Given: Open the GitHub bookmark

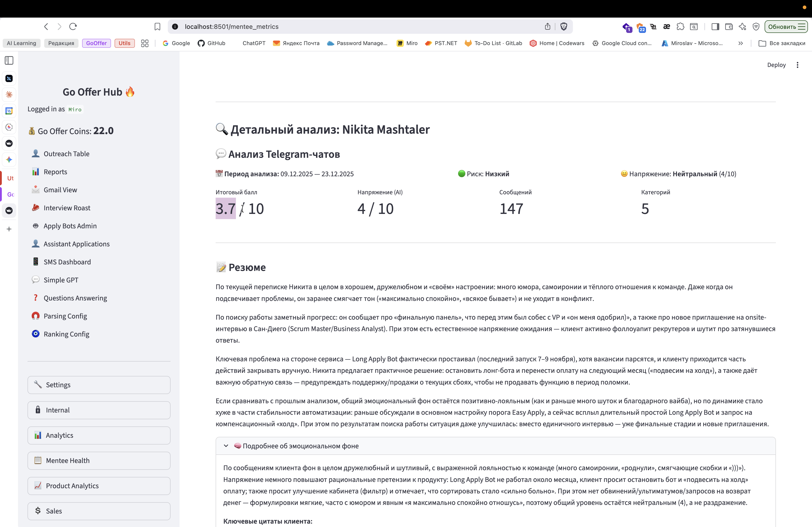Looking at the screenshot, I should (x=212, y=43).
